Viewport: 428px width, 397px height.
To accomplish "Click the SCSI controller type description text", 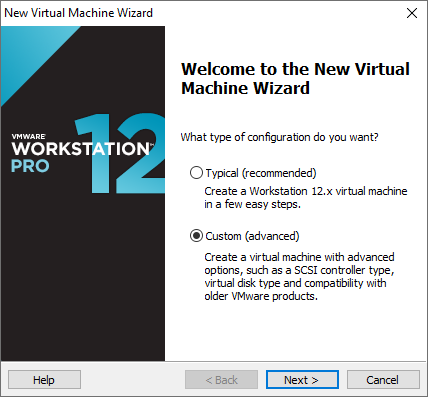I will pyautogui.click(x=299, y=276).
